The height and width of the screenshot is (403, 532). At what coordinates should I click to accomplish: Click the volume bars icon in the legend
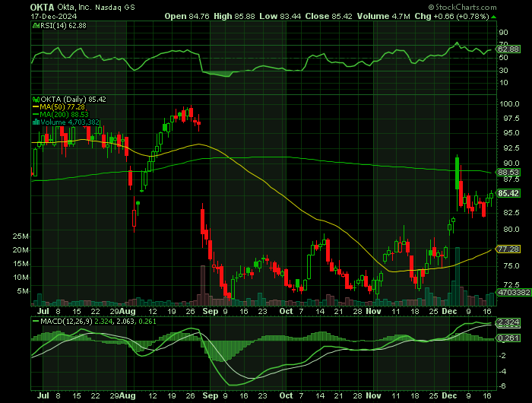coord(36,122)
